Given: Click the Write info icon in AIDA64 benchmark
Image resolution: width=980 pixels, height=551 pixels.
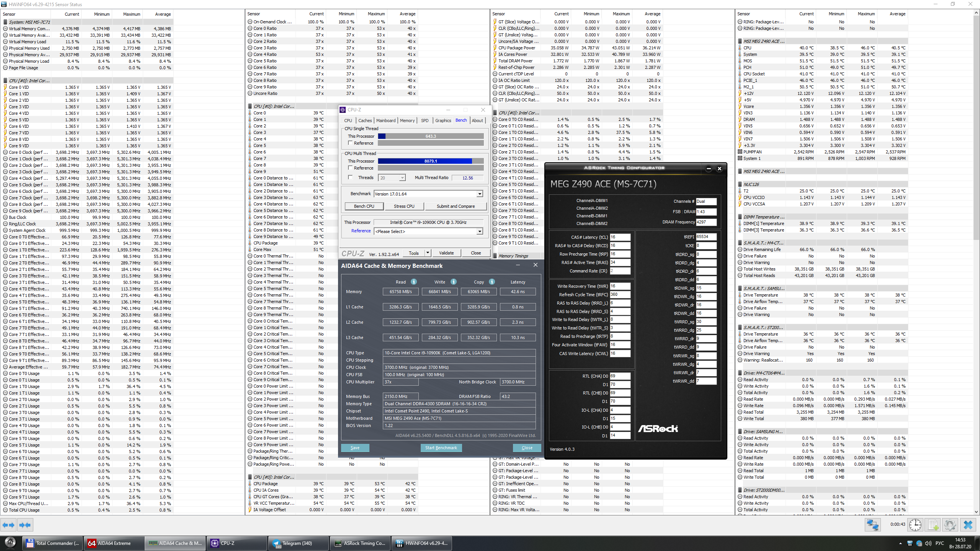Looking at the screenshot, I should point(454,282).
